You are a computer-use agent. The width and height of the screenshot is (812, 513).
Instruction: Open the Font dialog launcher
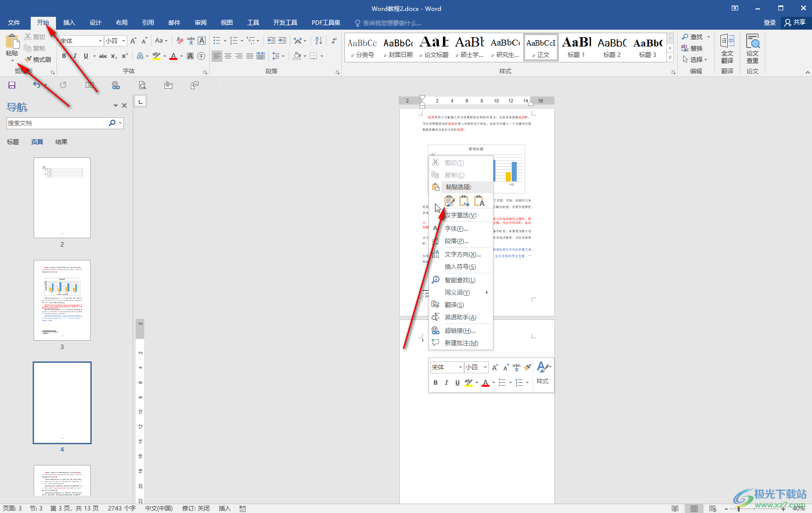205,72
